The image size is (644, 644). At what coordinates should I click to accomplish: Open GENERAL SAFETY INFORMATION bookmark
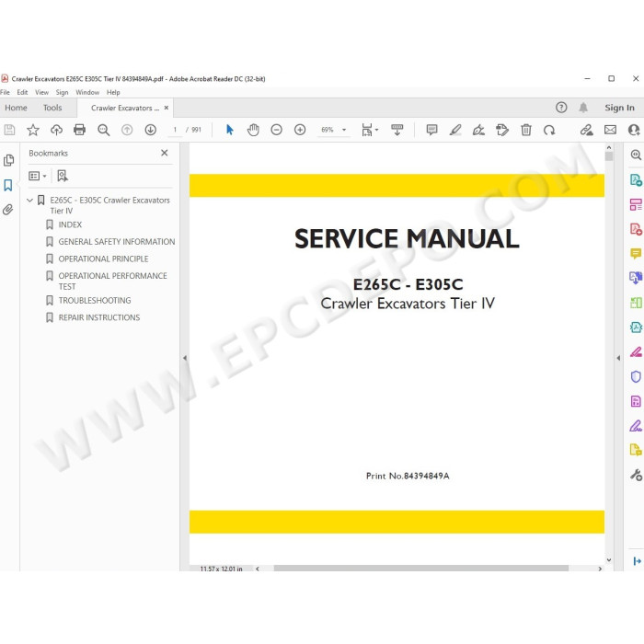pyautogui.click(x=117, y=242)
